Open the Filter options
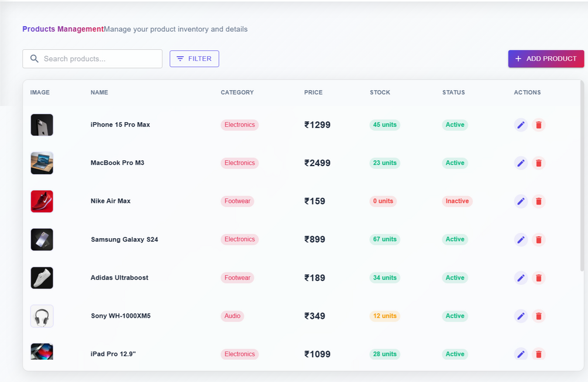This screenshot has width=588, height=382. point(194,58)
